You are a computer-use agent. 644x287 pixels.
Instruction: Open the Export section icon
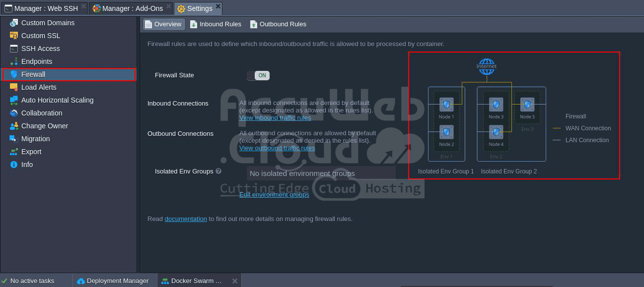click(x=14, y=152)
